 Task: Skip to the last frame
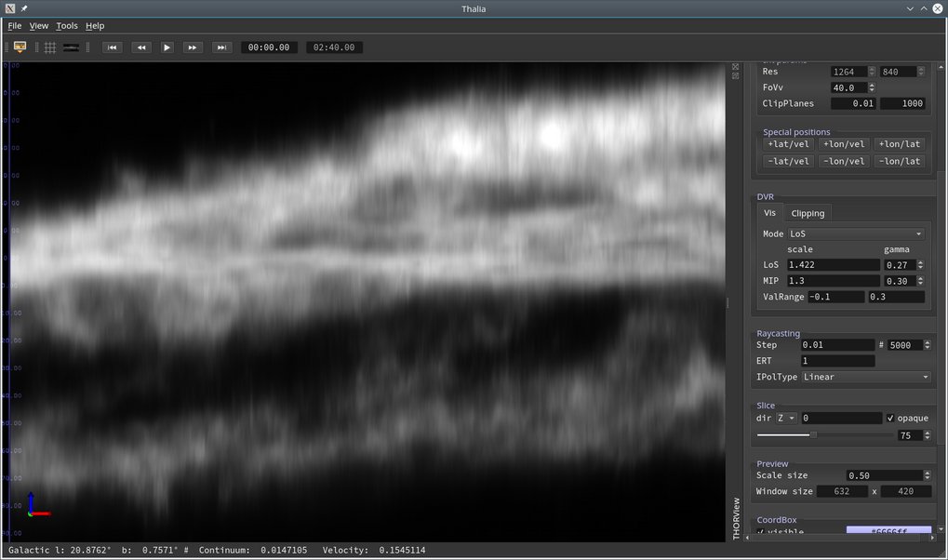221,47
